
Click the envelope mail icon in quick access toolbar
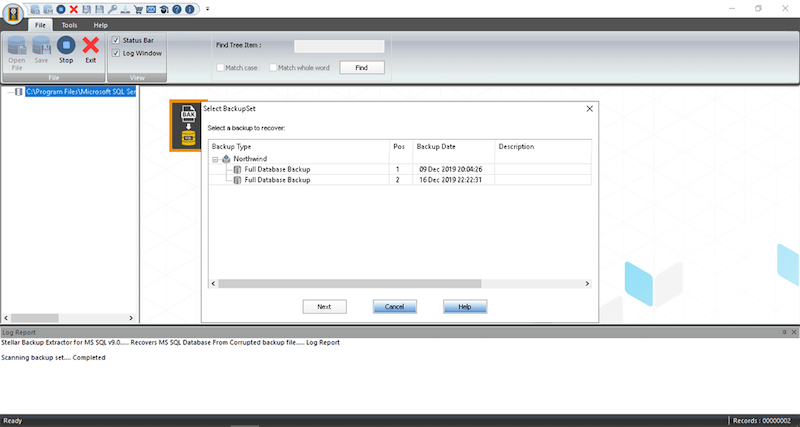click(x=151, y=9)
